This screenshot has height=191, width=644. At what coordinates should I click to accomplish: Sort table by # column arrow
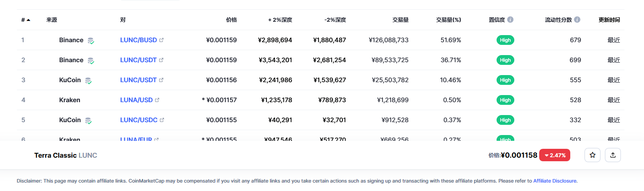(28, 20)
